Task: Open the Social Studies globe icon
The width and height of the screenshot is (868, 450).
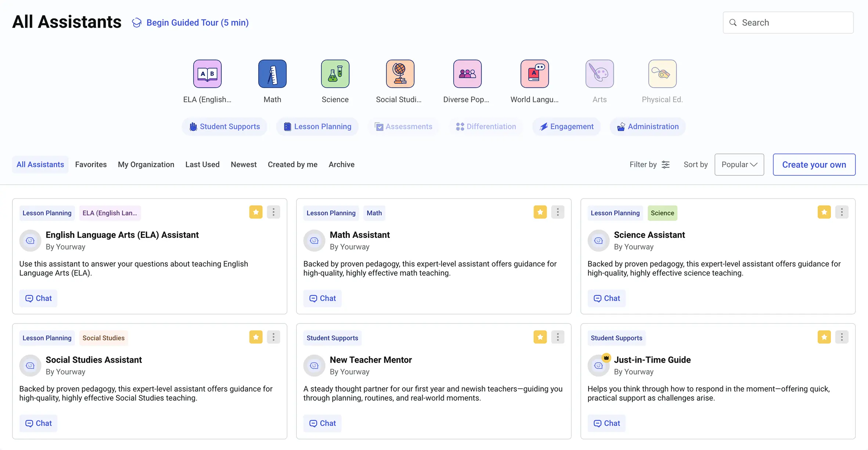Action: pyautogui.click(x=400, y=74)
